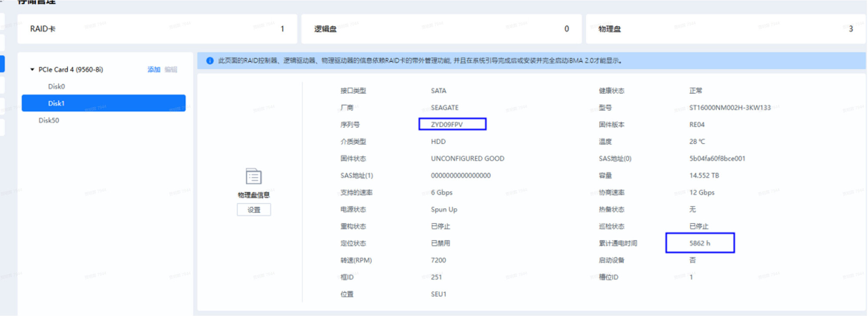This screenshot has width=868, height=316.
Task: Collapse the PCIe Card 4 tree arrow
Action: point(32,70)
